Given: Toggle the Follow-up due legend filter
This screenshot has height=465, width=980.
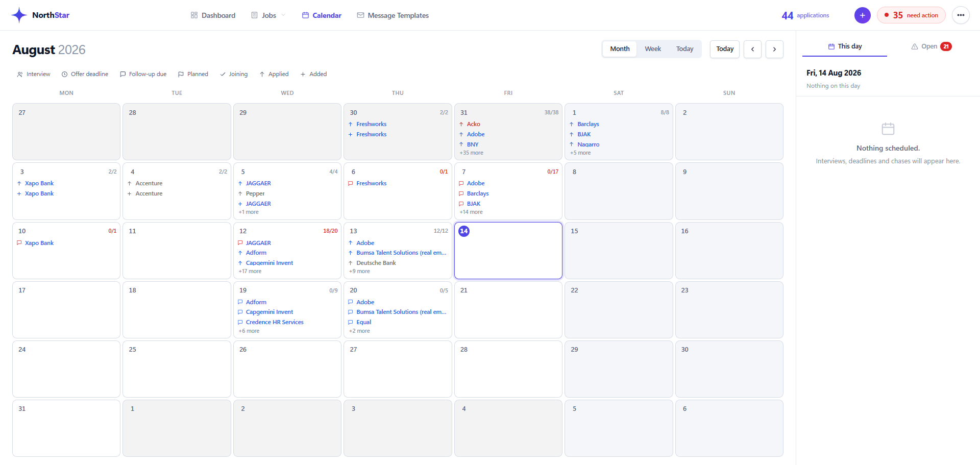Looking at the screenshot, I should click(x=143, y=74).
